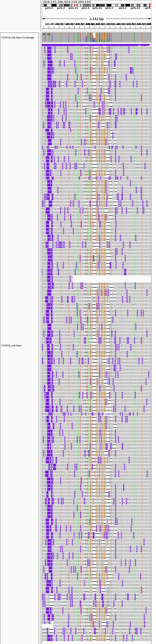156x644 pixels.
Task: Select the CHM13_ont.bam alignment track name
Action: 11,346
